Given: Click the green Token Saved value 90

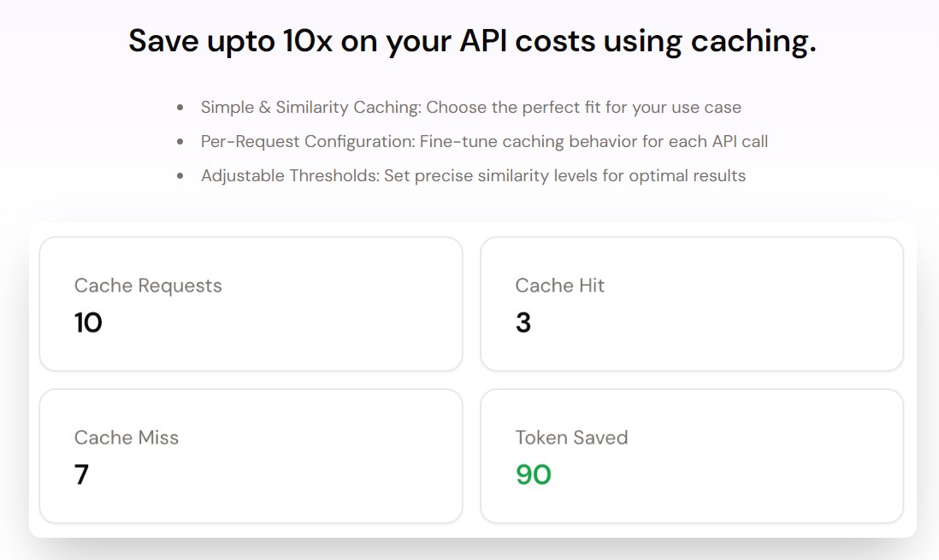Looking at the screenshot, I should point(533,475).
